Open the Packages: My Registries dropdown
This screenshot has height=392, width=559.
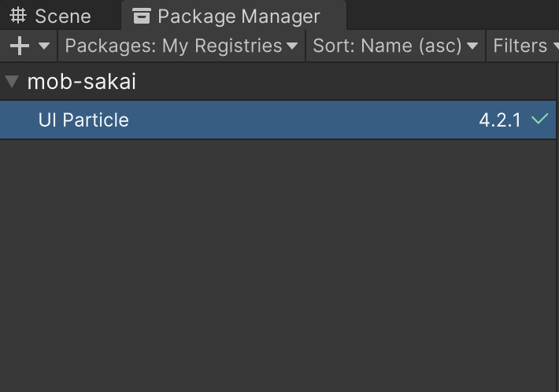point(181,46)
